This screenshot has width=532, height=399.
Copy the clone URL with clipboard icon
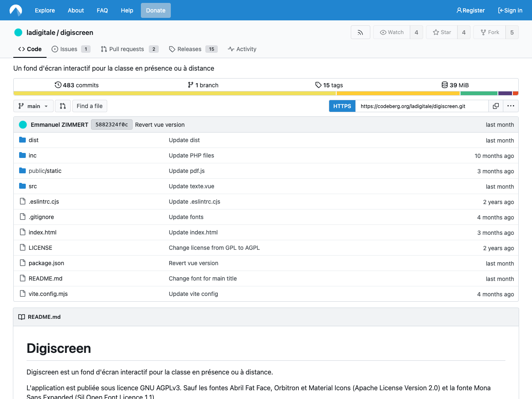coord(496,106)
